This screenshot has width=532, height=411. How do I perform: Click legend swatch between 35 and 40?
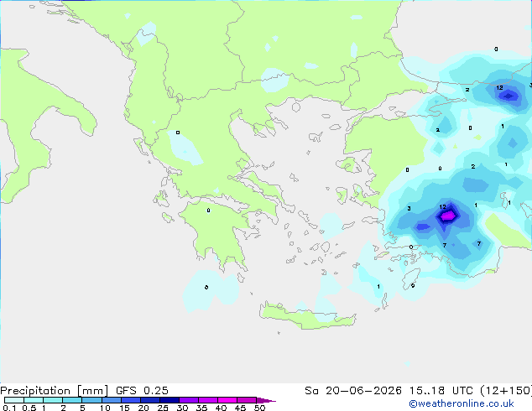[208, 400]
